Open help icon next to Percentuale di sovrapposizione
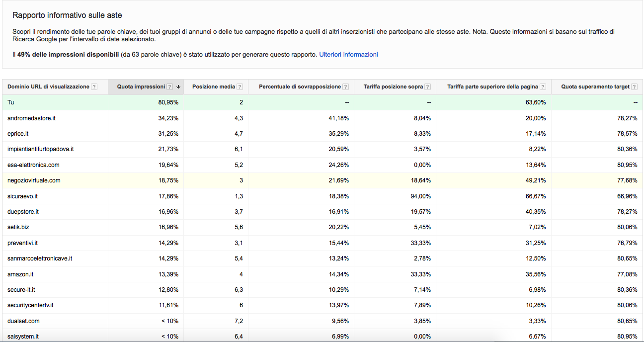The image size is (644, 342). (346, 86)
